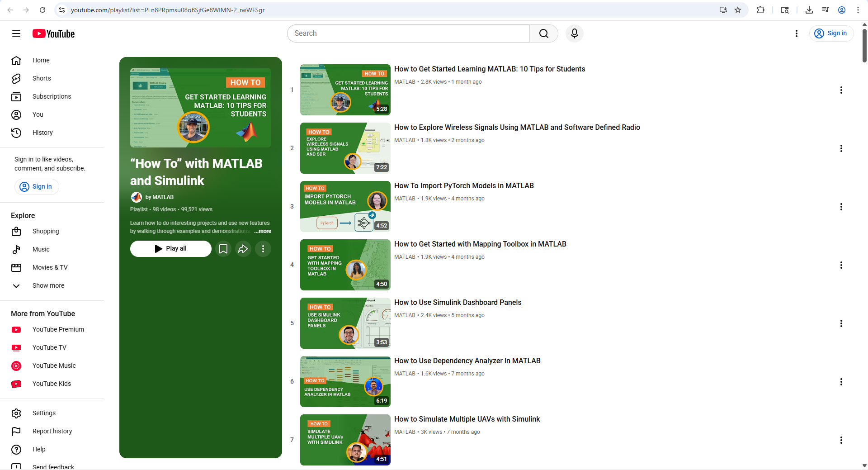This screenshot has width=868, height=470.
Task: Open 'How to Simulate Multiple UAVs with Simulink'
Action: (x=467, y=419)
